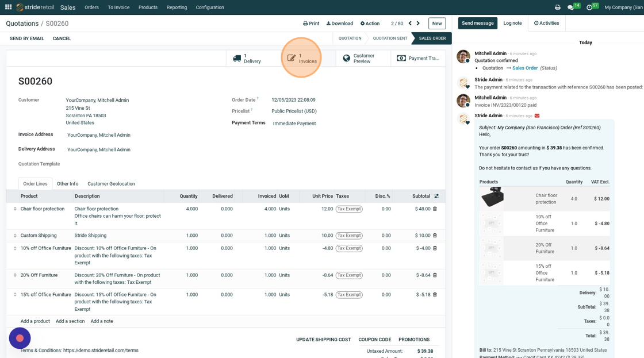Open the activities clock icon in top bar
644x358 pixels.
tap(589, 7)
